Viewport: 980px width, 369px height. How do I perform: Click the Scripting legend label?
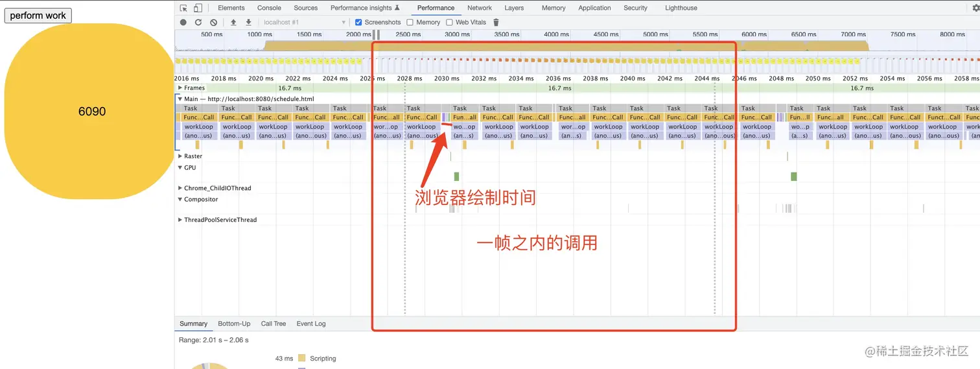point(323,358)
